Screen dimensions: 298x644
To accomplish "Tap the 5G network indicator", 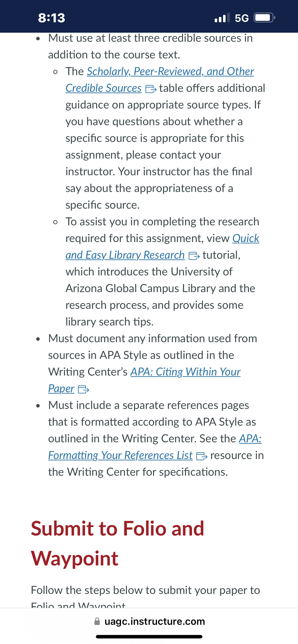I will pyautogui.click(x=242, y=18).
